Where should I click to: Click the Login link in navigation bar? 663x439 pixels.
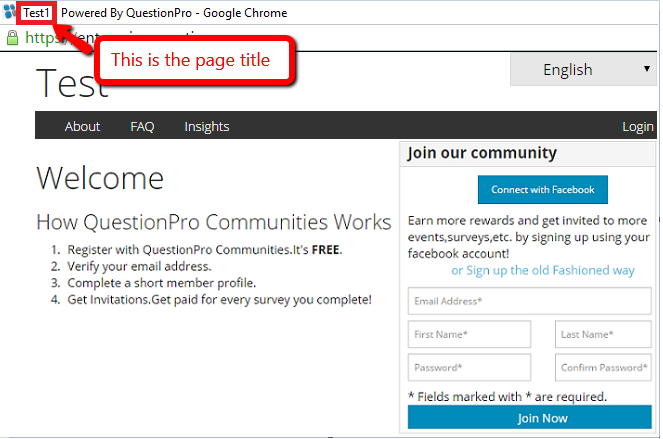coord(638,126)
